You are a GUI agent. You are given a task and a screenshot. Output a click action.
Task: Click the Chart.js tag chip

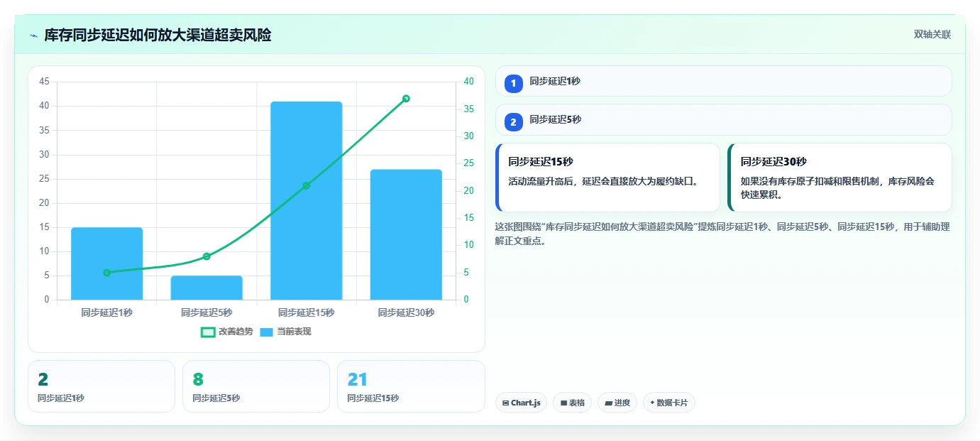tap(521, 403)
